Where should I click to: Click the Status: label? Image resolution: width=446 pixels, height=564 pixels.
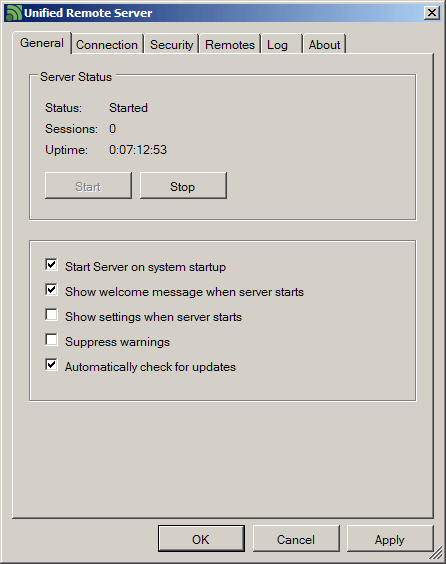tap(63, 108)
